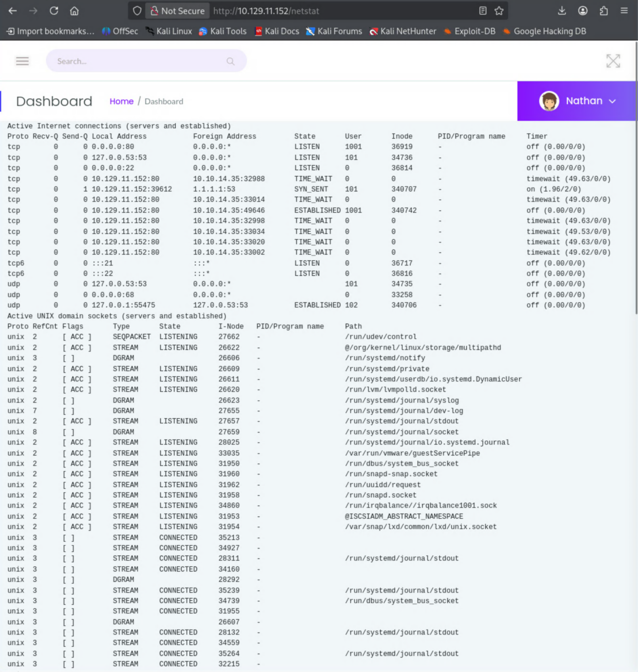Click the tracking protection shield icon

[x=137, y=10]
